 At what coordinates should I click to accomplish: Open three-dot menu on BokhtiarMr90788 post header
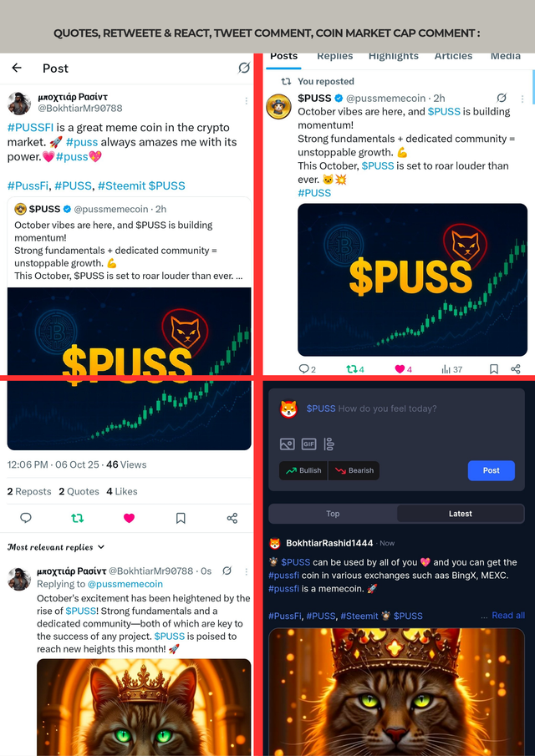click(x=246, y=101)
